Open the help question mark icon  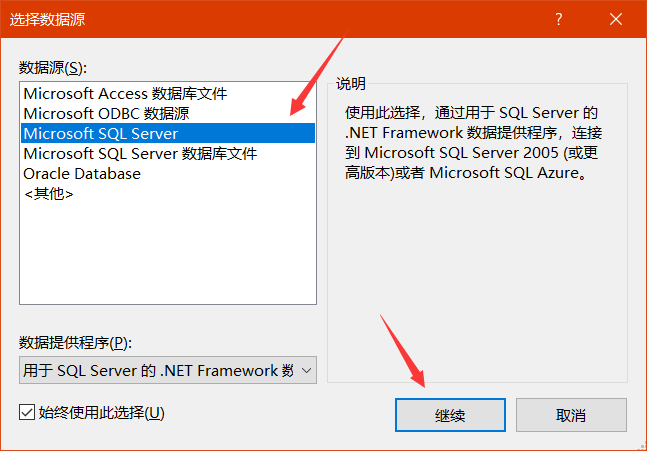pos(559,19)
